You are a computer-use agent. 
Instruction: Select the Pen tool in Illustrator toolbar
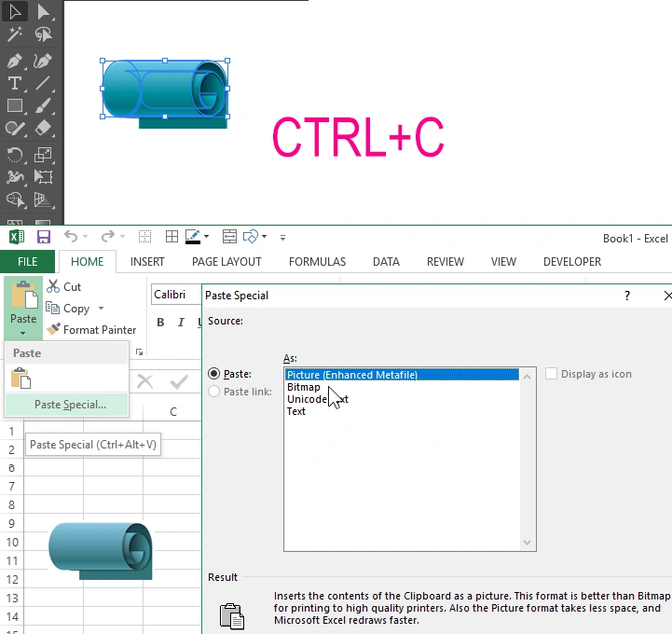click(15, 61)
